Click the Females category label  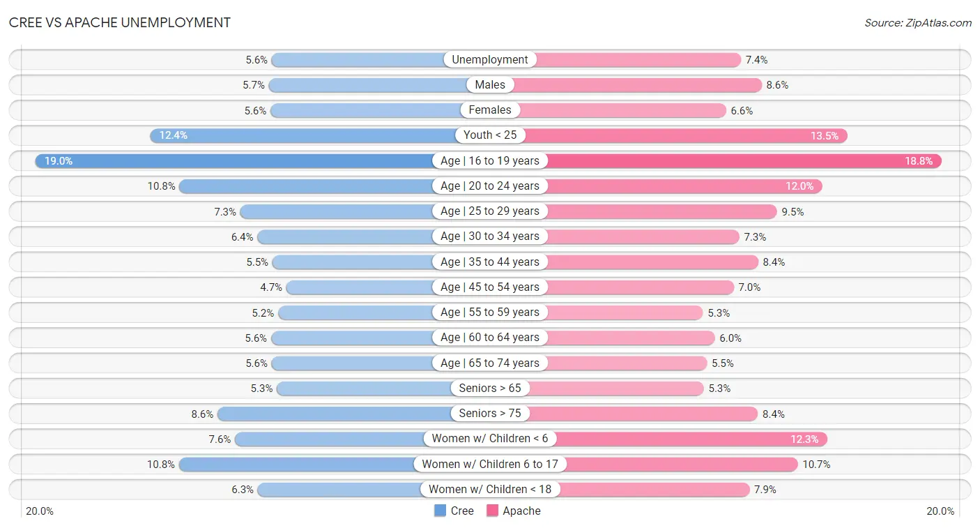click(x=490, y=110)
